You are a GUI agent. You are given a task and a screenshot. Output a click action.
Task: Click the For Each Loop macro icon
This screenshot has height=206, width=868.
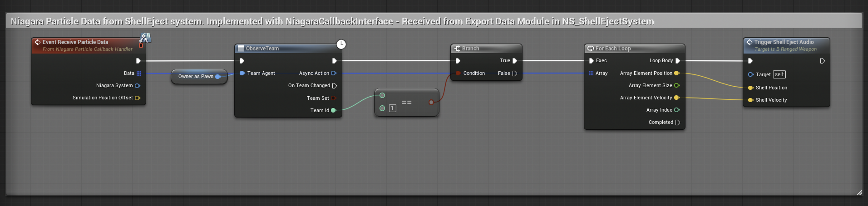(x=591, y=49)
